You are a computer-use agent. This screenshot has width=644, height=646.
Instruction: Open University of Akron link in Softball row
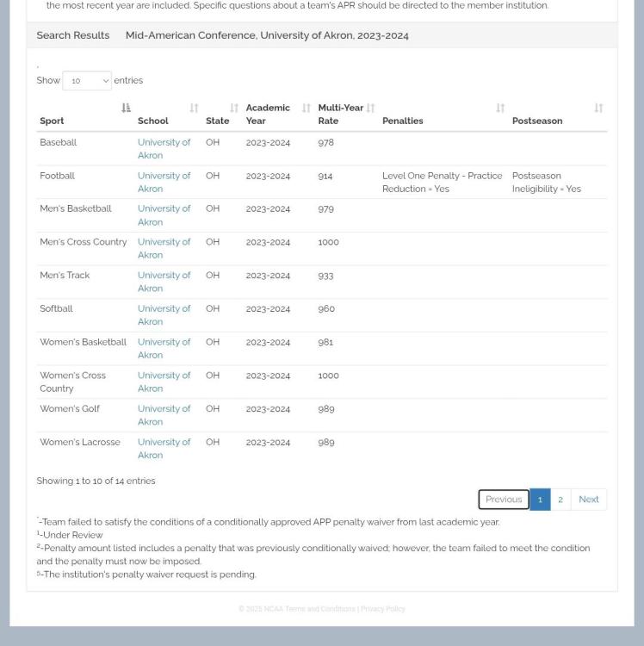[x=164, y=315]
